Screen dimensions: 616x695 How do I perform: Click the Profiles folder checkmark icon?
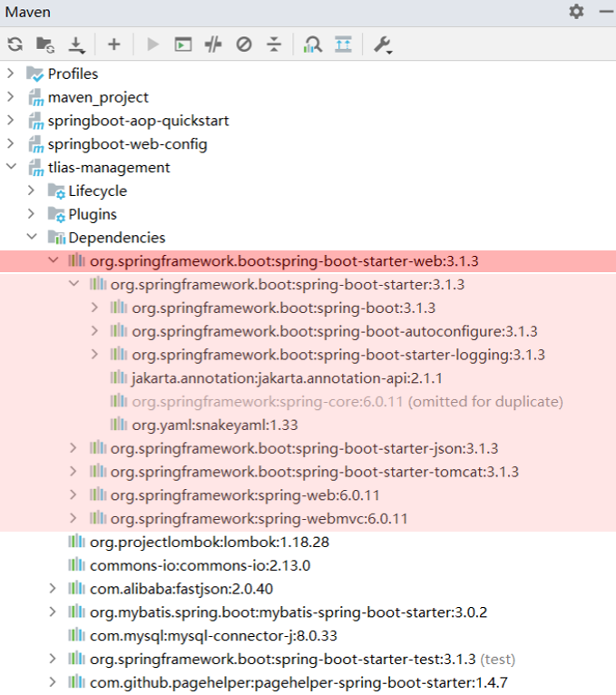(34, 73)
